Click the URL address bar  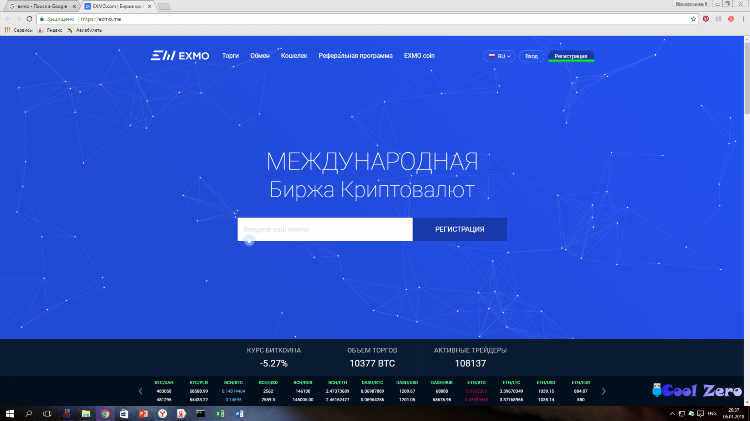tap(367, 19)
